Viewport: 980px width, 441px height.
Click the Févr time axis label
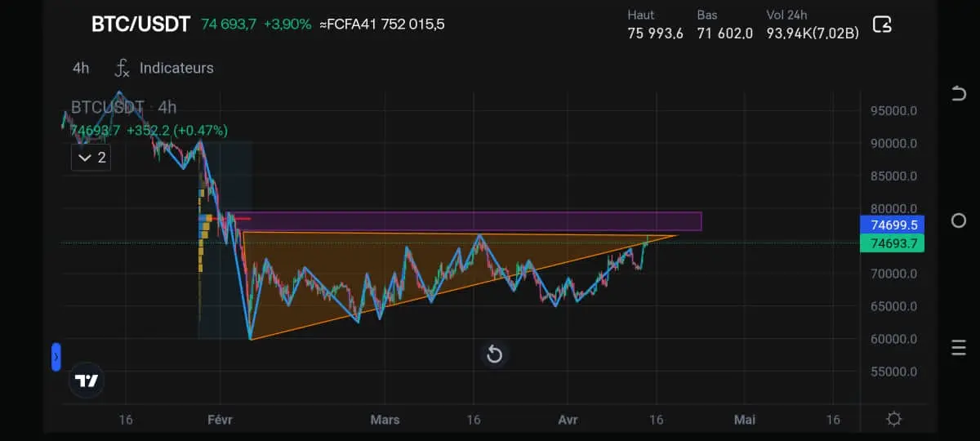pos(220,420)
